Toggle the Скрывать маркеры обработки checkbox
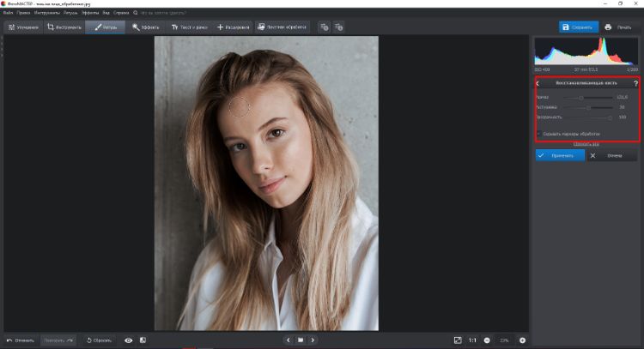This screenshot has width=644, height=349. coord(539,134)
